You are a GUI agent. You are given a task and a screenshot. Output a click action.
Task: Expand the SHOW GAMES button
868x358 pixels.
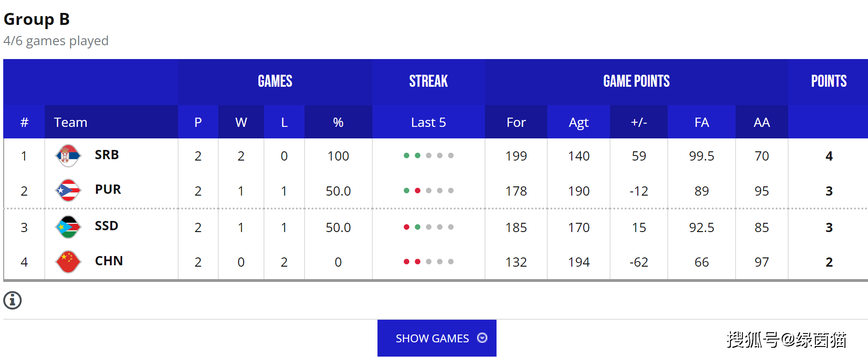(x=437, y=338)
